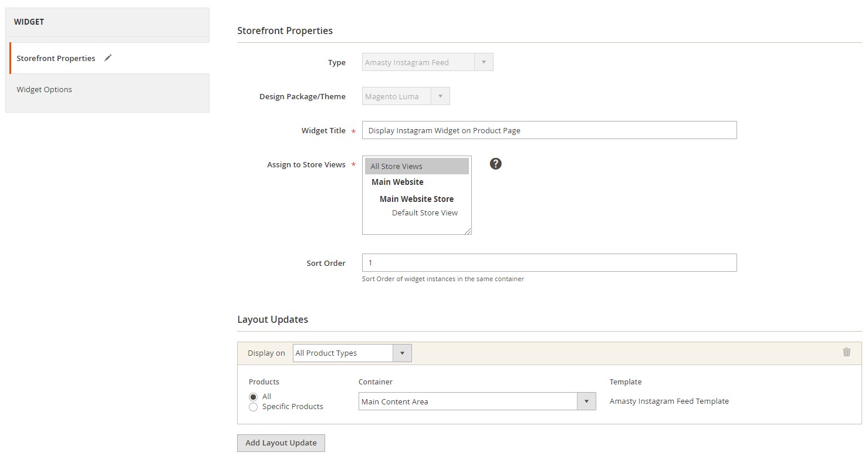Delete layout update with trash icon
868x459 pixels.
coord(846,352)
